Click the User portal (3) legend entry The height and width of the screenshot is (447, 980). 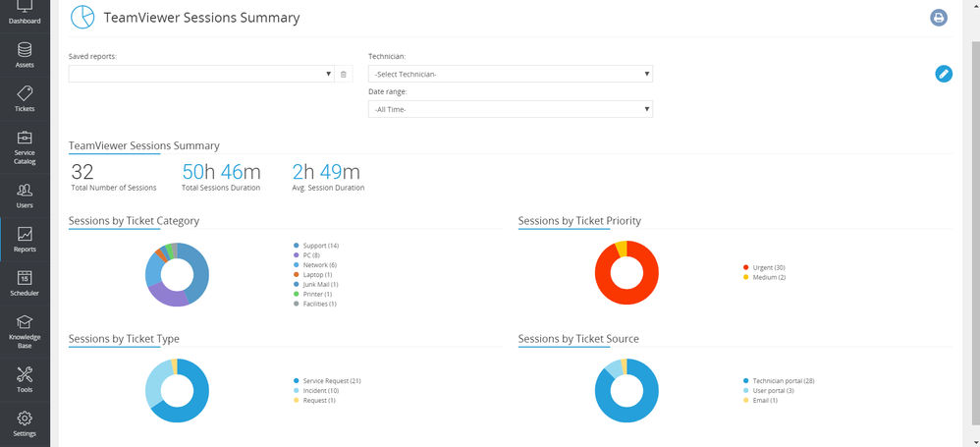(x=768, y=391)
